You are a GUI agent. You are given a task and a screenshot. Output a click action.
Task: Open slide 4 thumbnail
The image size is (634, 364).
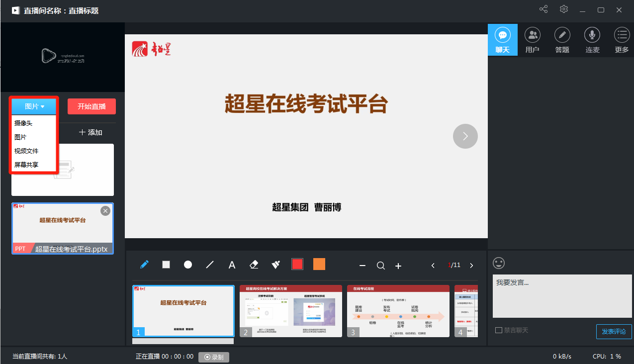tap(466, 311)
